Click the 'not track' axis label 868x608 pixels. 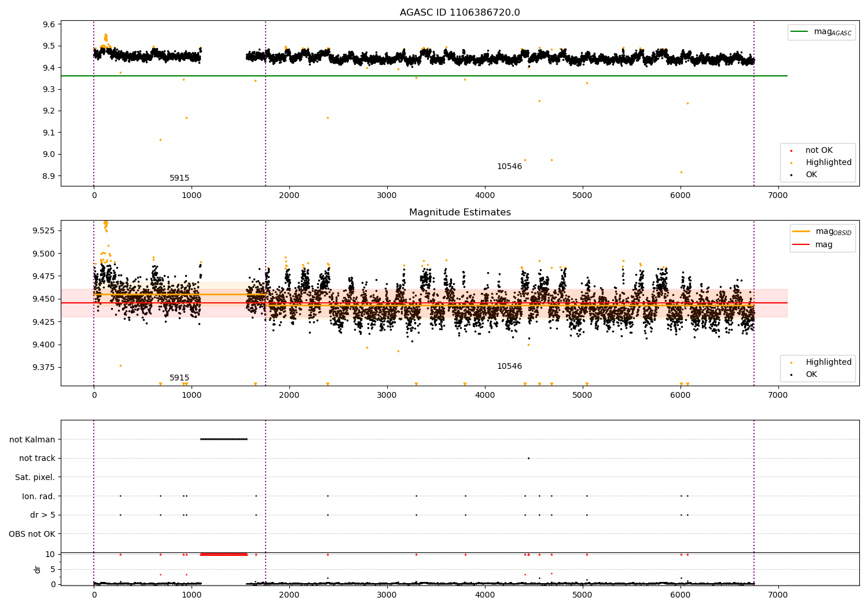[x=37, y=459]
